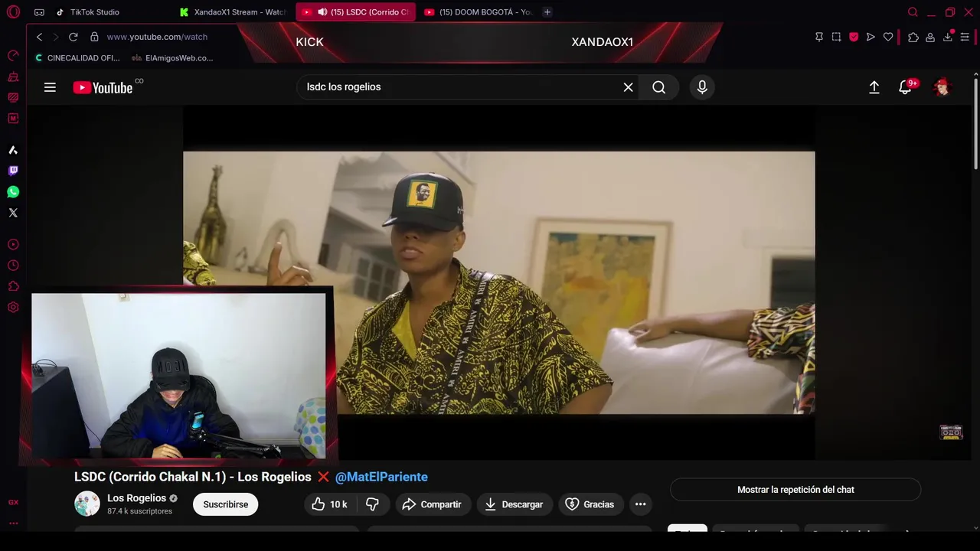Reload the current page
980x551 pixels.
pos(73,37)
